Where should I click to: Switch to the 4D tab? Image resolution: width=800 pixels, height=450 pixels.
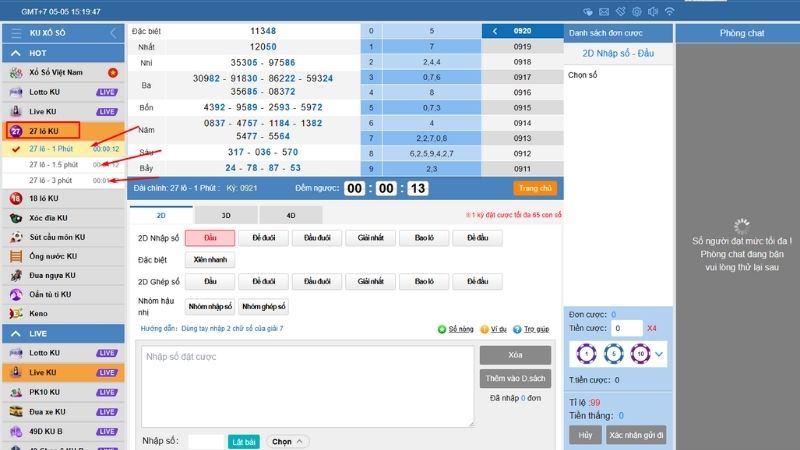click(x=290, y=215)
